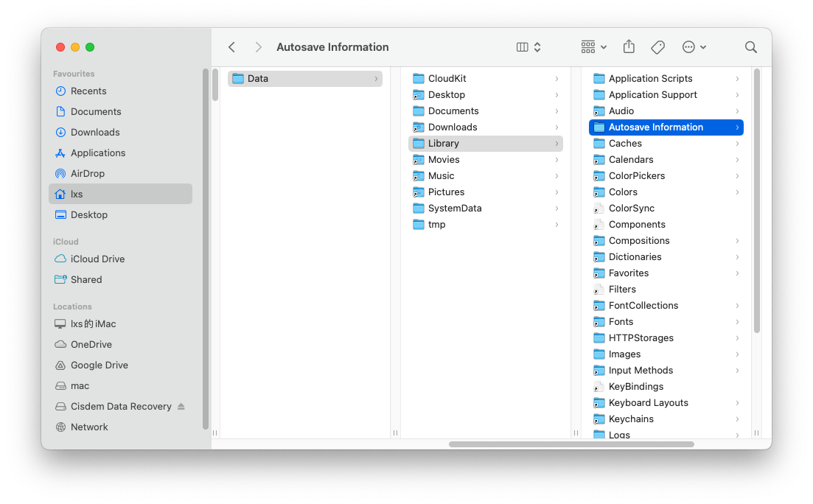
Task: Open the view mode switcher chevron
Action: pyautogui.click(x=536, y=46)
